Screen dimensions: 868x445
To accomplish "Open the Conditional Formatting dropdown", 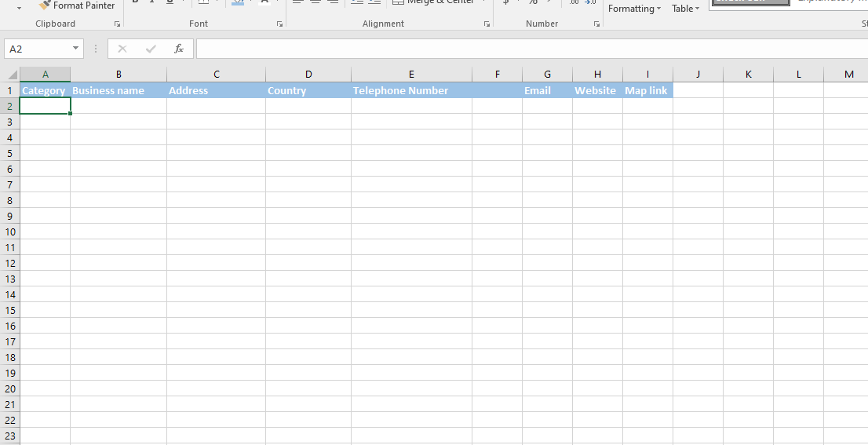I will (634, 9).
